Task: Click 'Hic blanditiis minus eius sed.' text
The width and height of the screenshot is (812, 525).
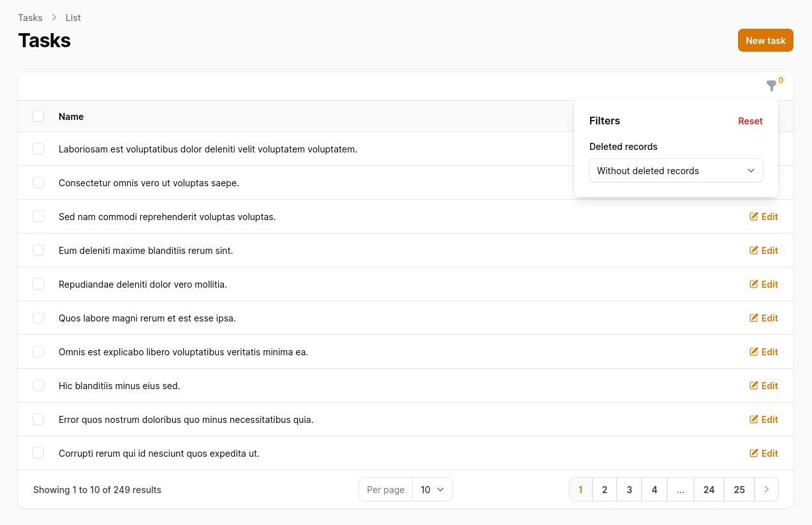Action: [x=119, y=386]
